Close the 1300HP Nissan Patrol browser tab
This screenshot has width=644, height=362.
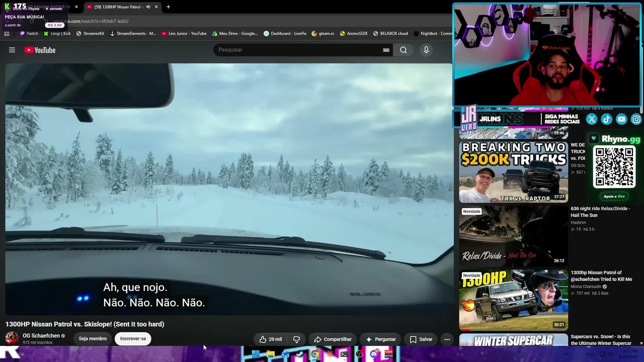click(x=156, y=7)
